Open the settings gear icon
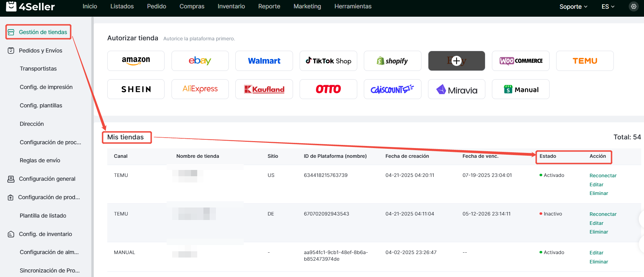 pos(634,7)
